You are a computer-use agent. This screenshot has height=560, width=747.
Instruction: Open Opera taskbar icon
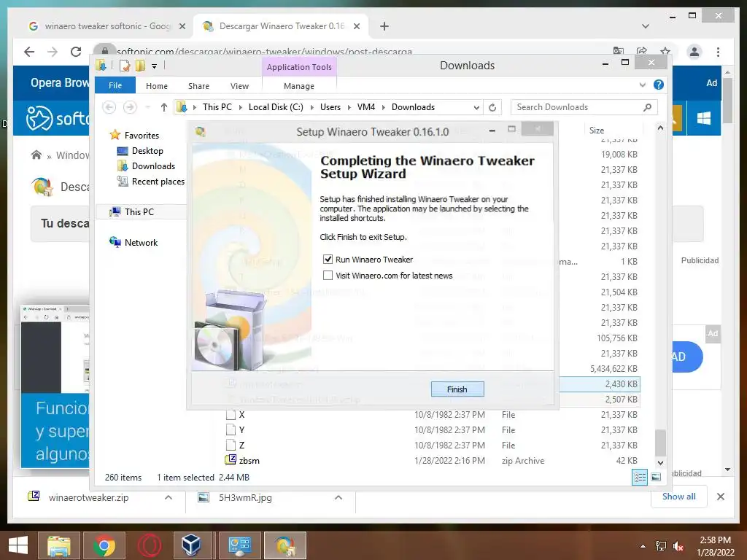[x=150, y=545]
